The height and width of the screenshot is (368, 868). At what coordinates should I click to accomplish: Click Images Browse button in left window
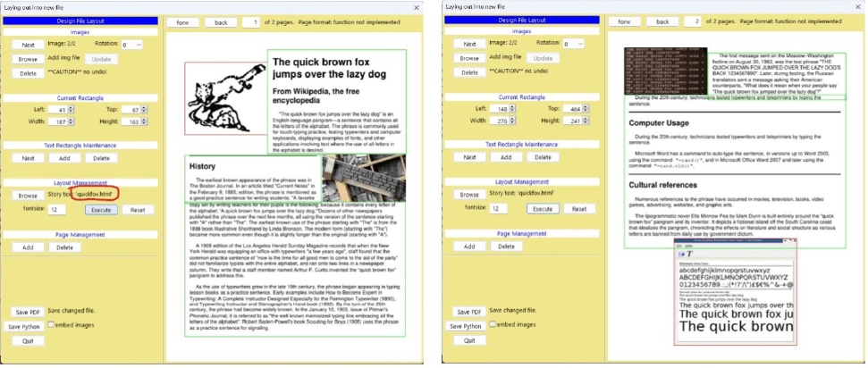(29, 59)
